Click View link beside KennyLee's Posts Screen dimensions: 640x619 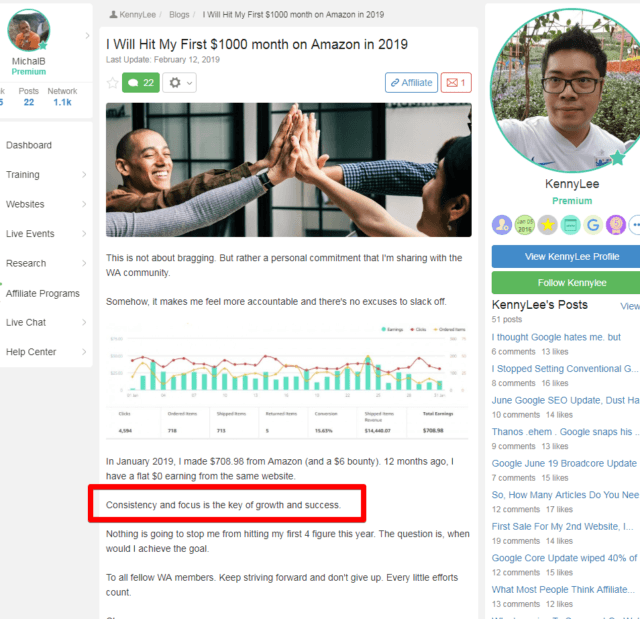[630, 306]
